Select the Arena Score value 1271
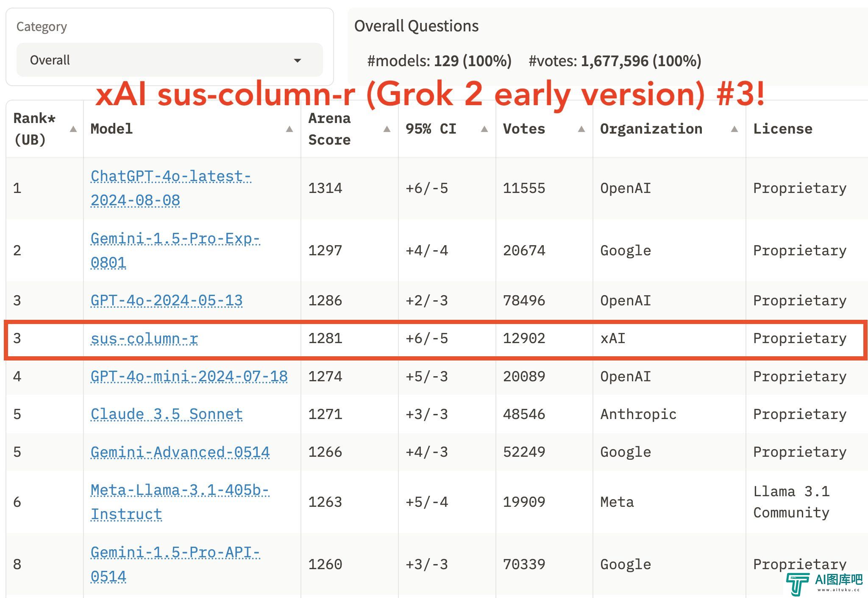This screenshot has height=598, width=868. click(325, 414)
